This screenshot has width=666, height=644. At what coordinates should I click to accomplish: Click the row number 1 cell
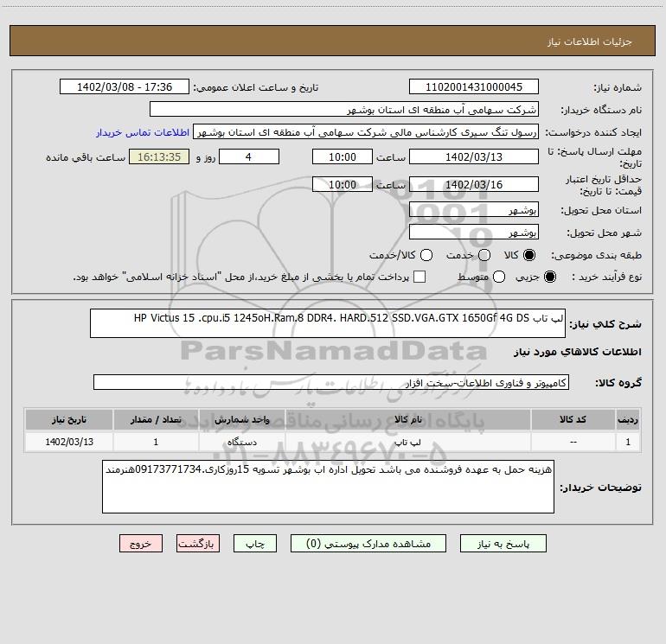[628, 442]
